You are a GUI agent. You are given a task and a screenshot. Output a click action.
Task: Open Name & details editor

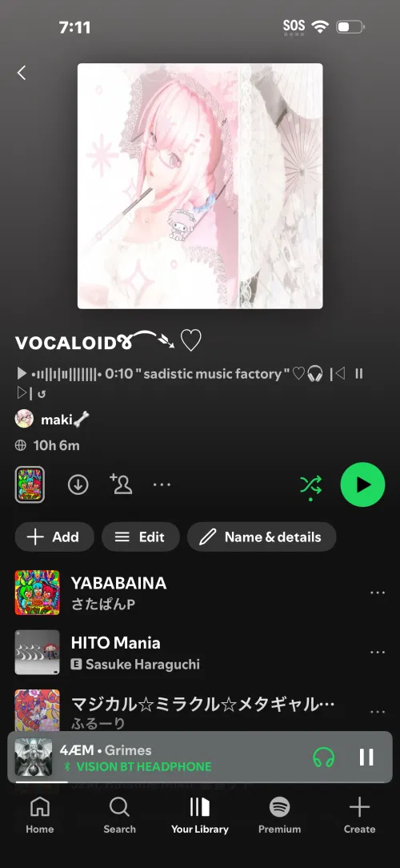[262, 537]
